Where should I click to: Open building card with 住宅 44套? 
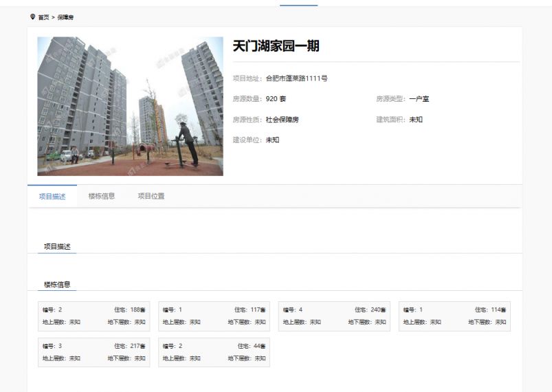tap(214, 352)
